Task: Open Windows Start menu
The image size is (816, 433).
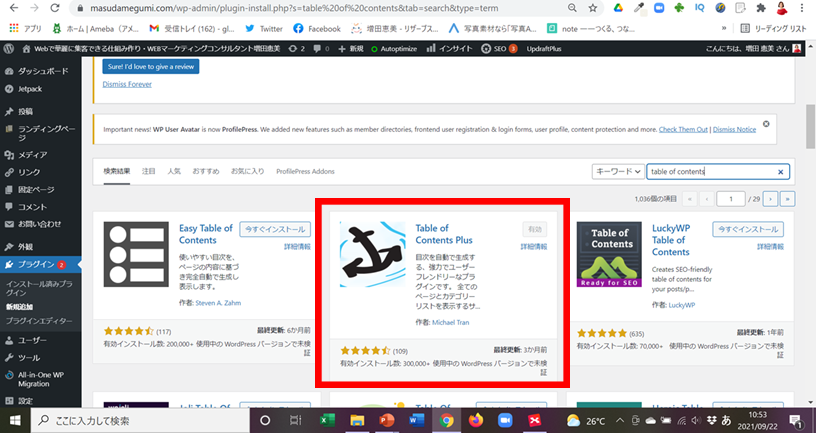Action: point(15,421)
